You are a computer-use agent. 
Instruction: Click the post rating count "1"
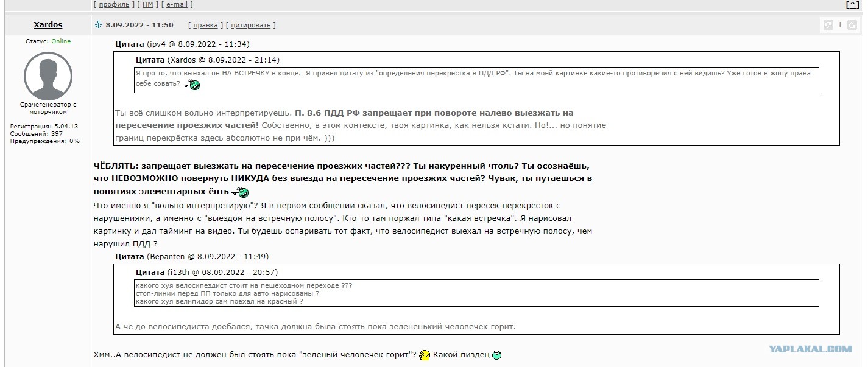[840, 25]
